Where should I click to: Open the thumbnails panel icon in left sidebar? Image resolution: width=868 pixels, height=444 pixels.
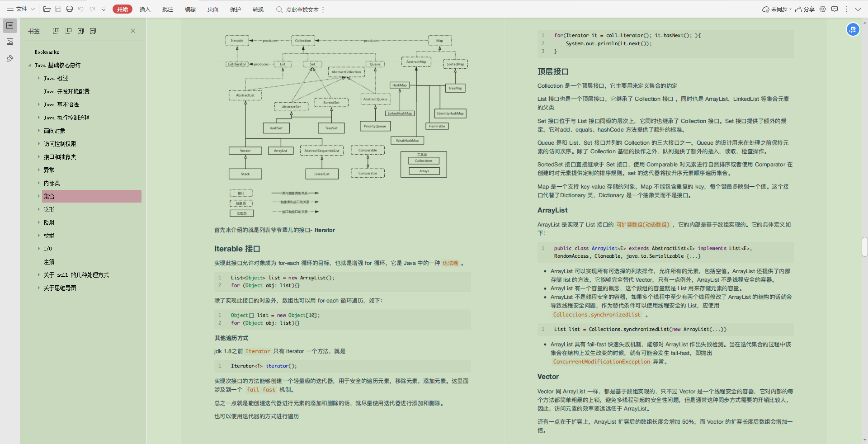click(x=10, y=42)
